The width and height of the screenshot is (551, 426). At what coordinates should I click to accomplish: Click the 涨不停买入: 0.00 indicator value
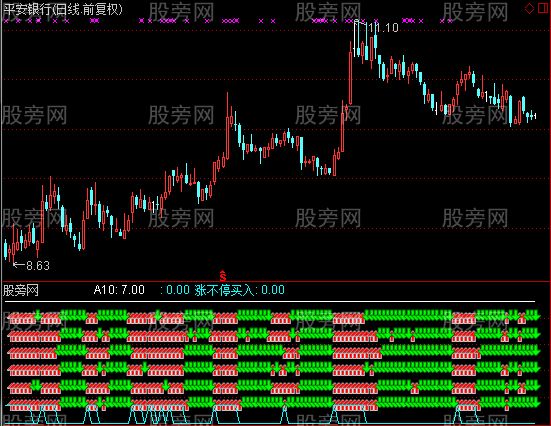click(240, 290)
